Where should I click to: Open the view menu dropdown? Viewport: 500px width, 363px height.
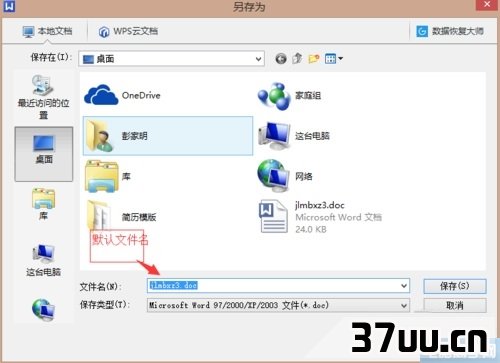coord(334,59)
